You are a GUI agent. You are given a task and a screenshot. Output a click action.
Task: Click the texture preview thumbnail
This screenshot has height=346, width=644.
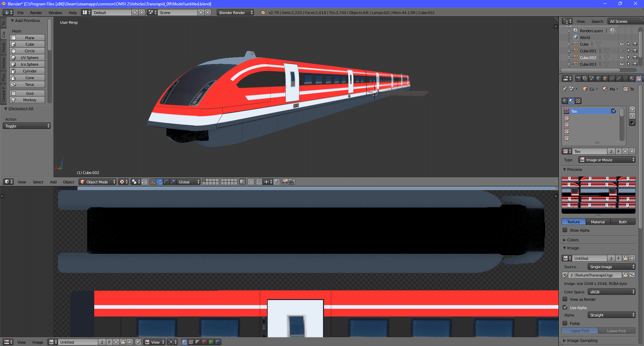click(598, 195)
